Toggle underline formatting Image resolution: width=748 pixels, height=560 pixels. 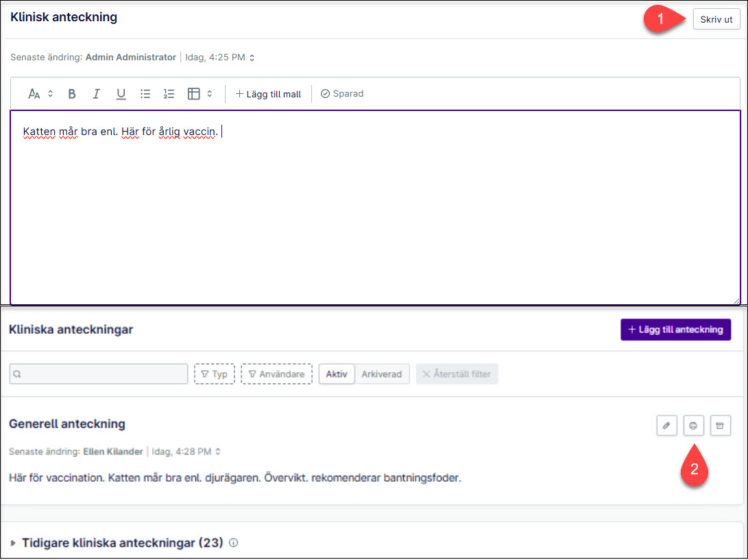point(121,94)
